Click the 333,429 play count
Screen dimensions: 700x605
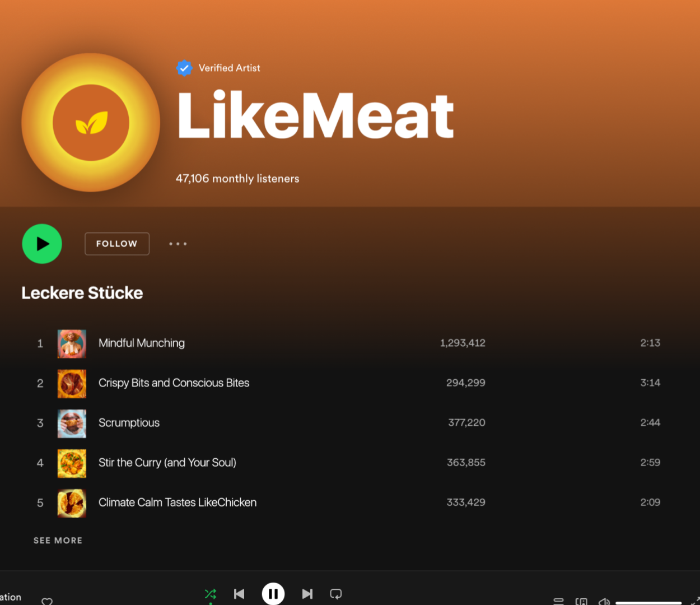466,502
